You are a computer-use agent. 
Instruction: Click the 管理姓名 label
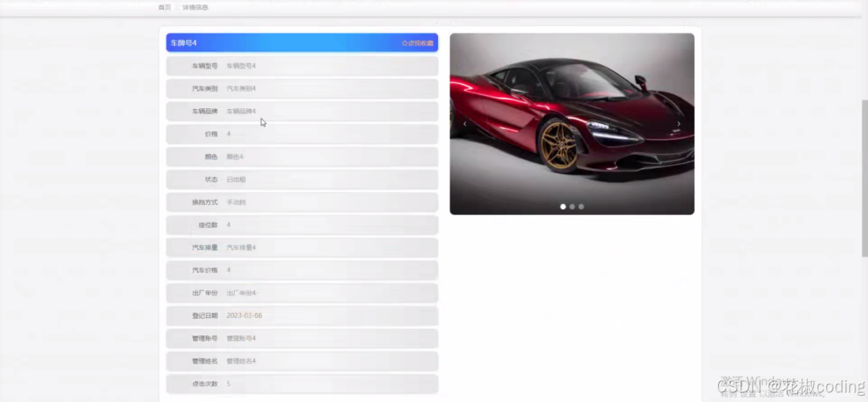[205, 361]
